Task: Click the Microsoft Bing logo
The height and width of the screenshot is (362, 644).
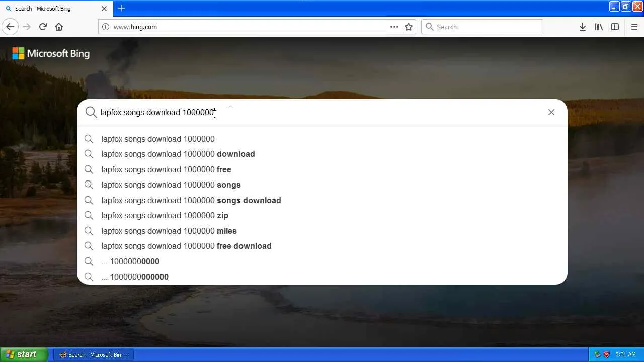Action: tap(51, 53)
